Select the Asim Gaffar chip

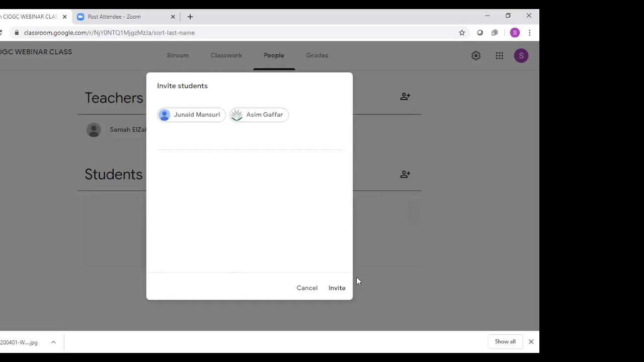click(259, 115)
